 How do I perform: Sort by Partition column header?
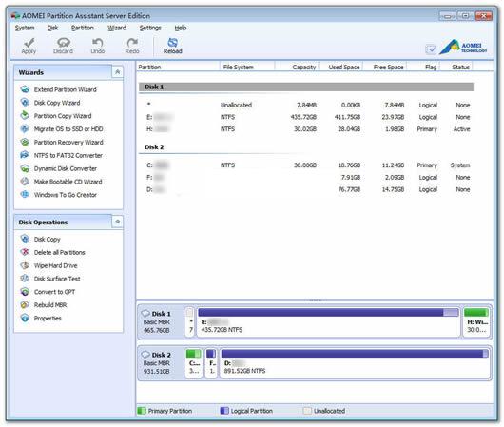point(178,67)
